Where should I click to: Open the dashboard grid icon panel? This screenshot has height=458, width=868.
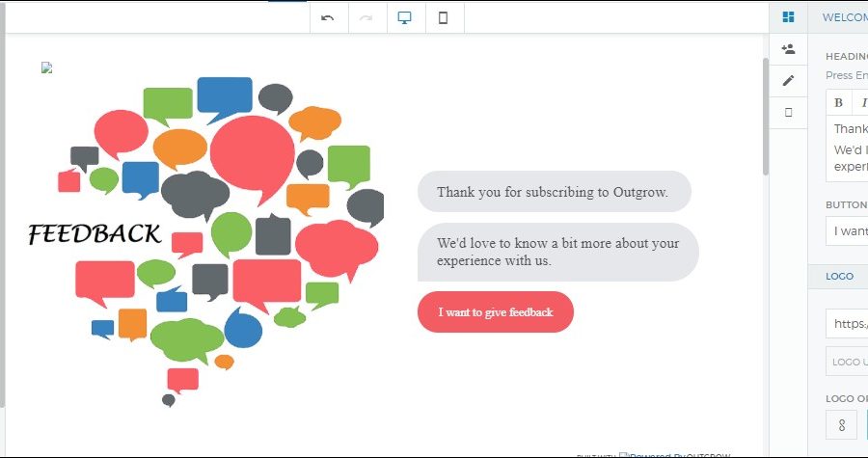pyautogui.click(x=788, y=16)
